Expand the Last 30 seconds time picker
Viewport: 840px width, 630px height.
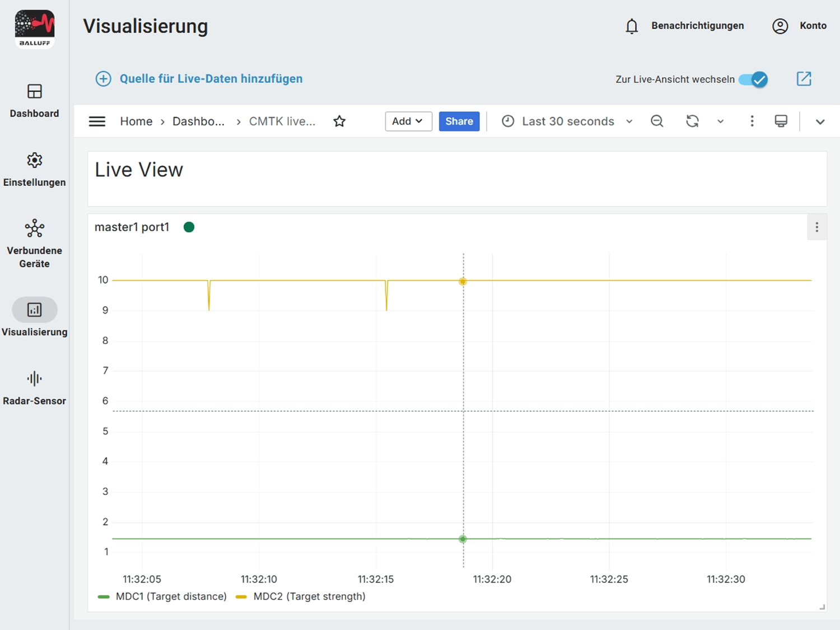point(567,122)
